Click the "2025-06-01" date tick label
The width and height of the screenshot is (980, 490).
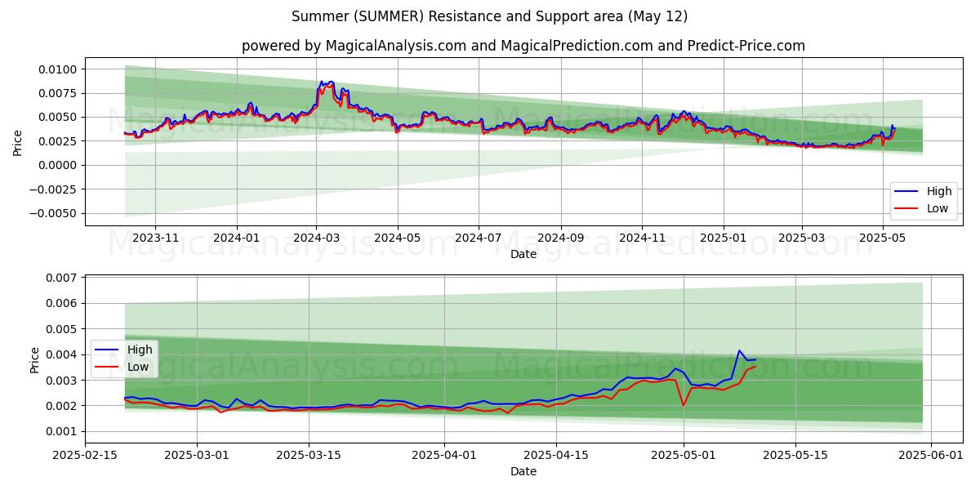coord(931,455)
